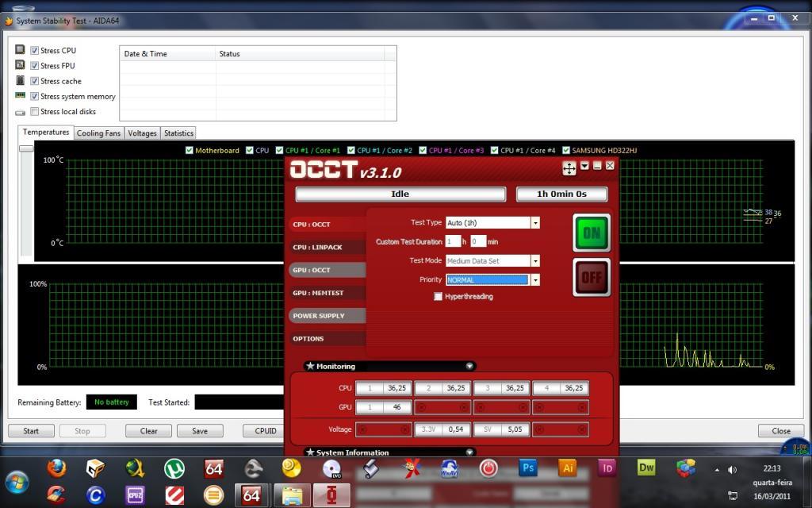Switch to the Temperatures tab
The height and width of the screenshot is (508, 812).
[45, 133]
